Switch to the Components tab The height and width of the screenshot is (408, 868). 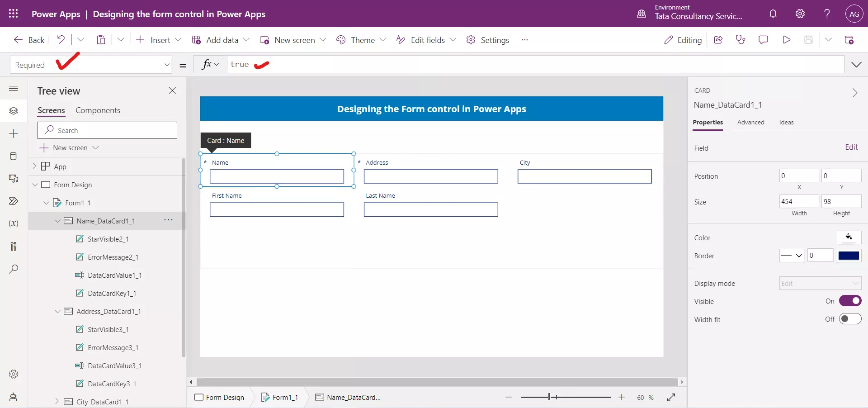[x=98, y=110]
